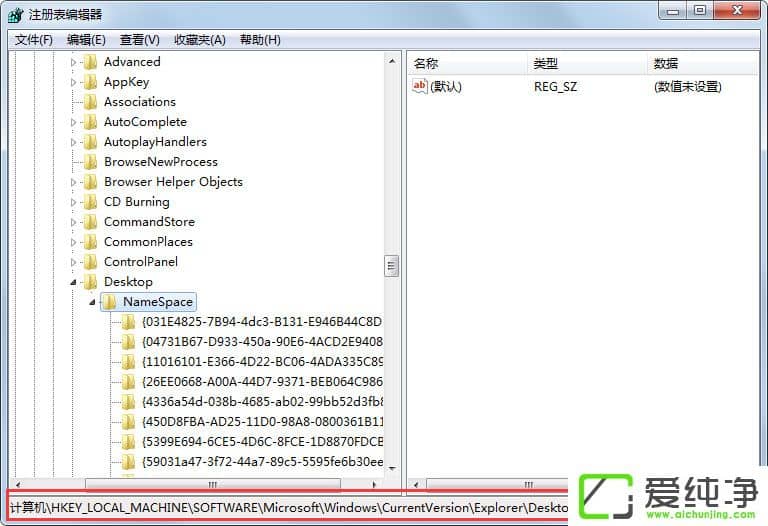This screenshot has width=768, height=526.
Task: Collapse the NameSpace key
Action: pyautogui.click(x=91, y=302)
